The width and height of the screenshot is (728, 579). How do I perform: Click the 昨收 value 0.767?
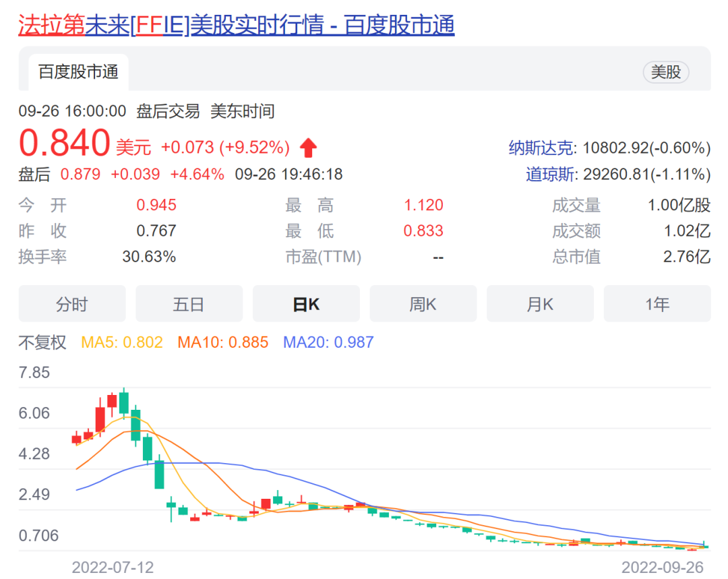click(156, 231)
